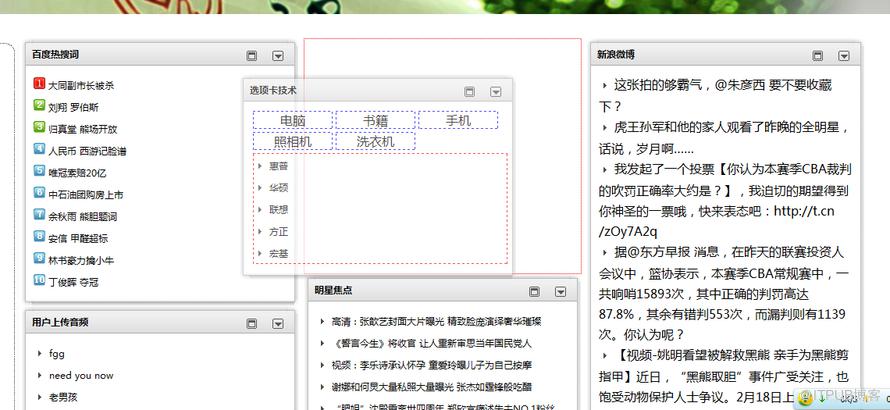890x410 pixels.
Task: Click the 方正 list item
Action: (278, 232)
